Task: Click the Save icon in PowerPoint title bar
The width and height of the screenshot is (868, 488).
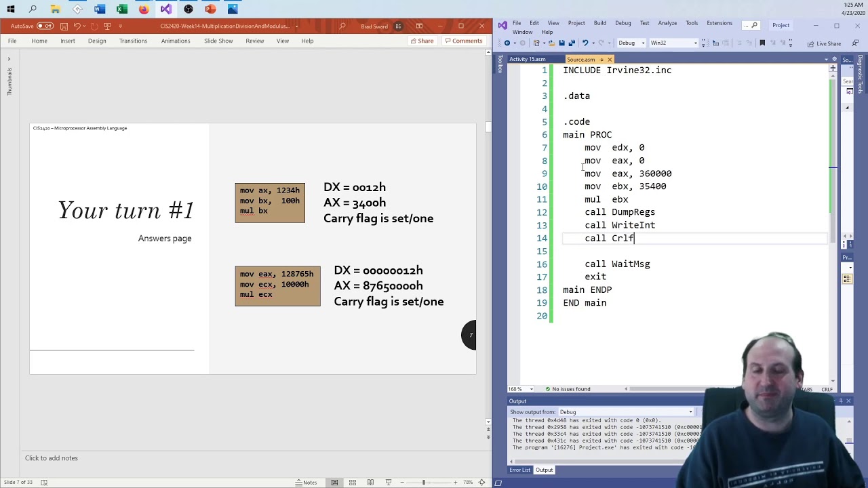Action: 64,26
